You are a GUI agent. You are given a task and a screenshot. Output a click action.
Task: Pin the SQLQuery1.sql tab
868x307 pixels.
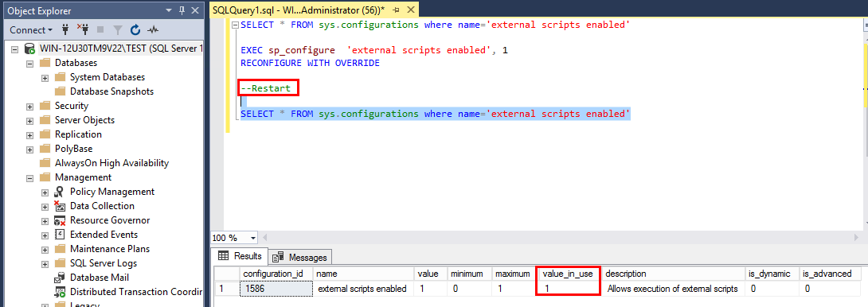tap(397, 10)
